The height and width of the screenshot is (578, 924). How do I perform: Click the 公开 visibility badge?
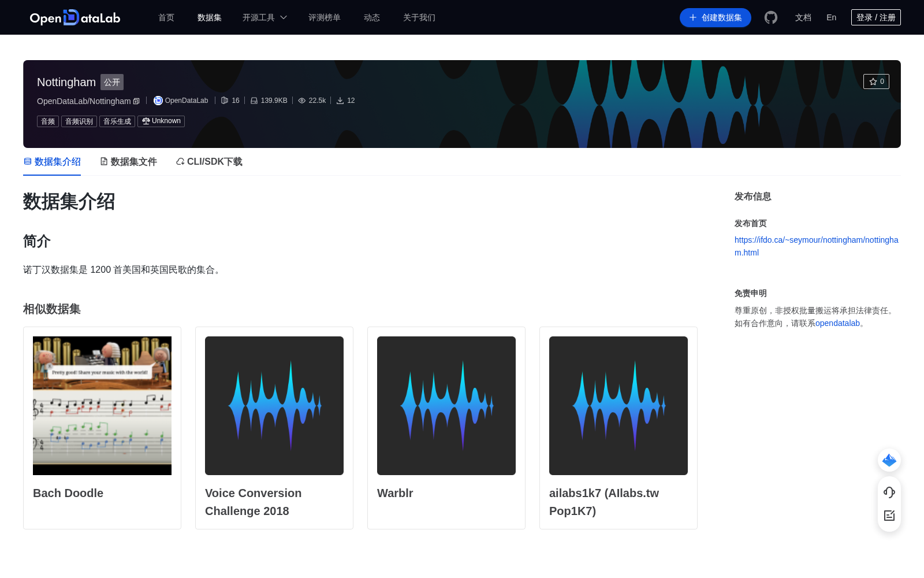(112, 82)
